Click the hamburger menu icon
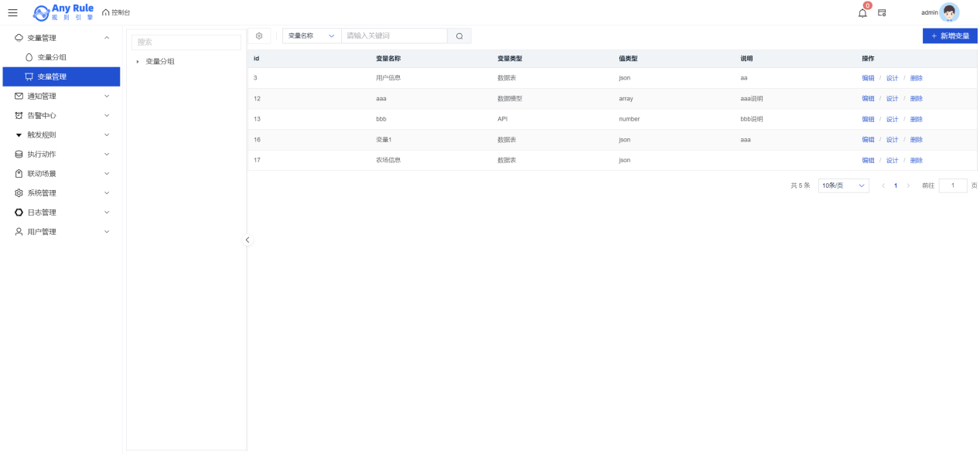 12,12
